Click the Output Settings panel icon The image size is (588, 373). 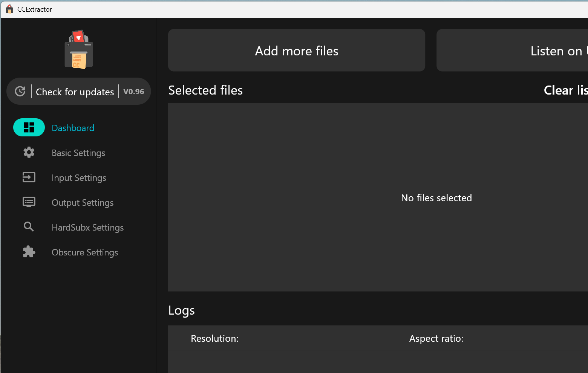coord(29,202)
